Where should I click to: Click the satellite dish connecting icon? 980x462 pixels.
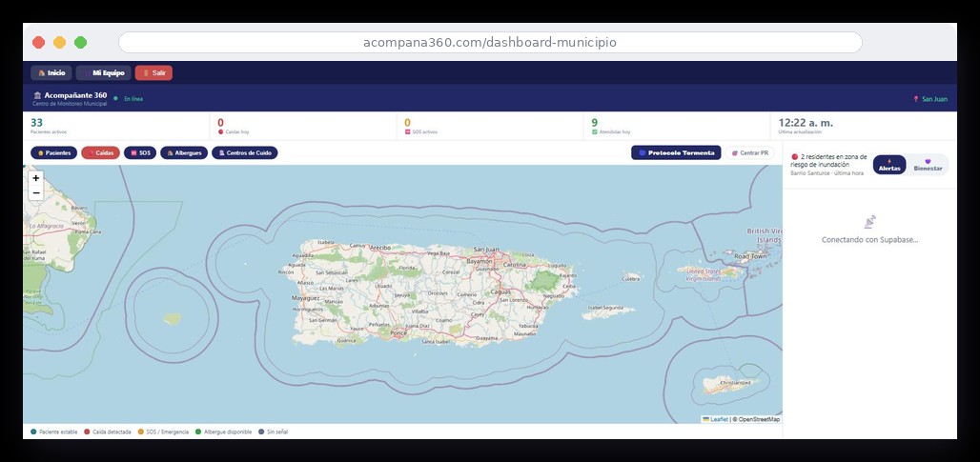tap(869, 222)
